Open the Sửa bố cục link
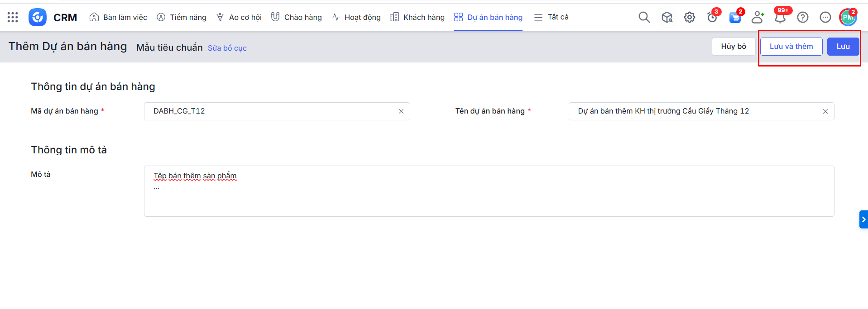 [227, 48]
